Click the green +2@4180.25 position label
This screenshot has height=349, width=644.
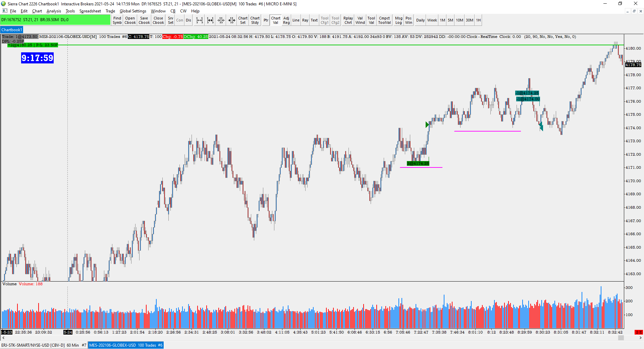pyautogui.click(x=33, y=45)
